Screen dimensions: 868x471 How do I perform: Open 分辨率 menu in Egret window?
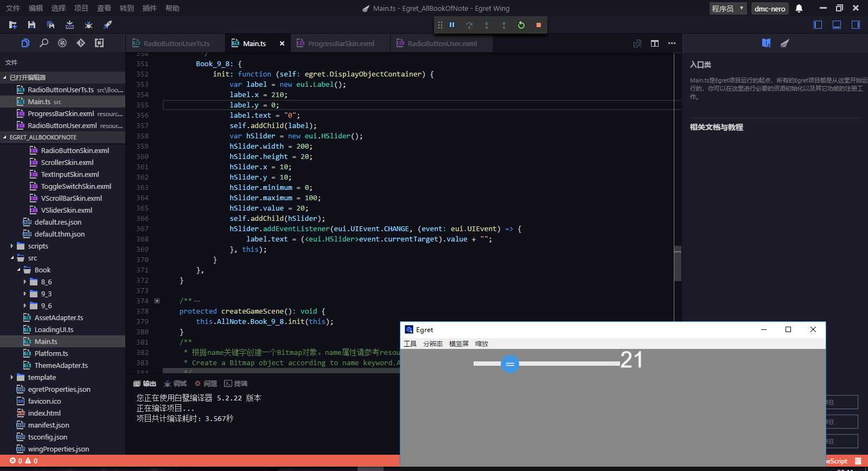pyautogui.click(x=433, y=344)
